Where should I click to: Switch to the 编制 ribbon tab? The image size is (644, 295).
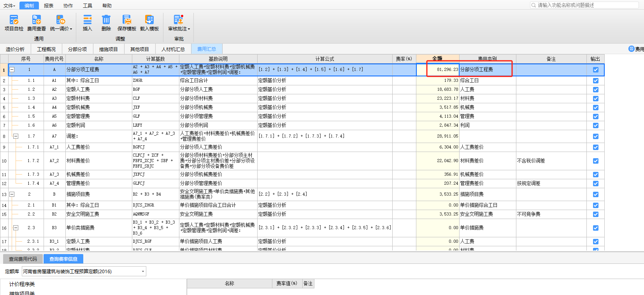(x=29, y=5)
